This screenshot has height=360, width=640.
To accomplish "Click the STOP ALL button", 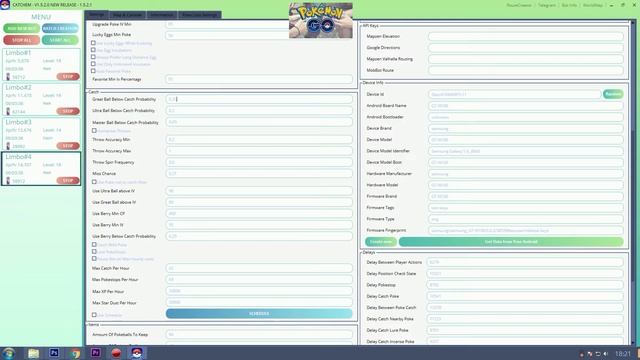I will (22, 40).
